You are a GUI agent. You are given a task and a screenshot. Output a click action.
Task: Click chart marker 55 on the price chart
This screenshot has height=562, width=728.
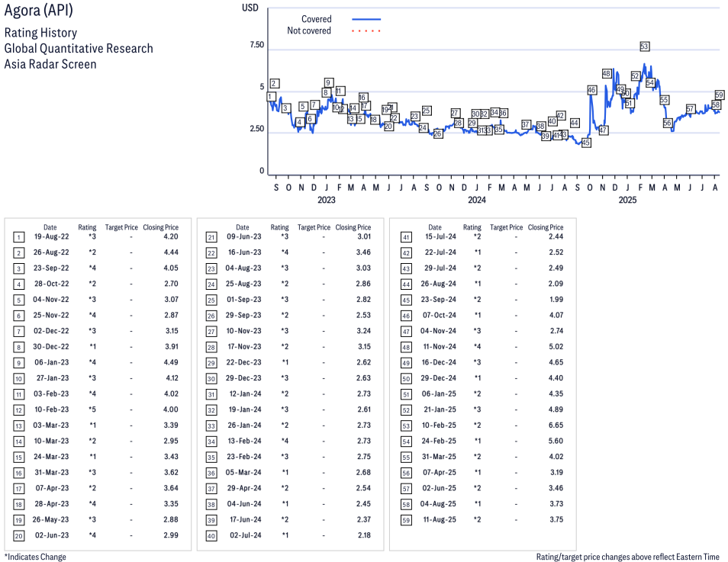tap(664, 100)
